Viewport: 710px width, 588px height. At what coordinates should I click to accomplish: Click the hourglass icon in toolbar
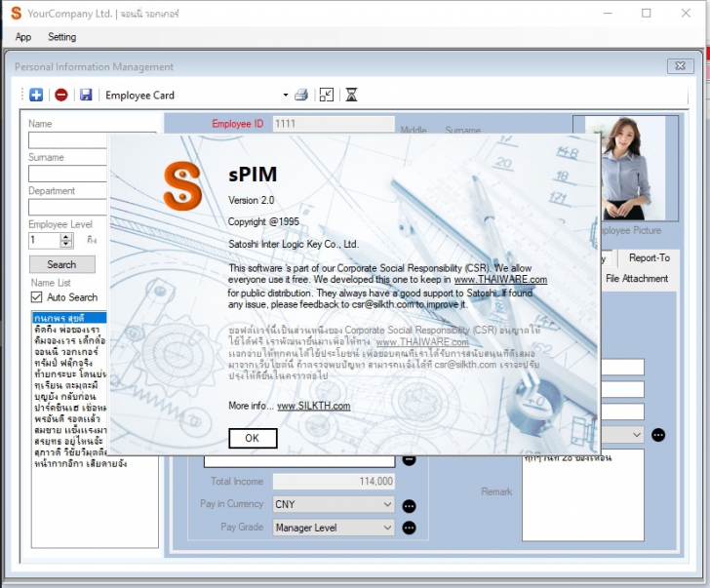(351, 95)
